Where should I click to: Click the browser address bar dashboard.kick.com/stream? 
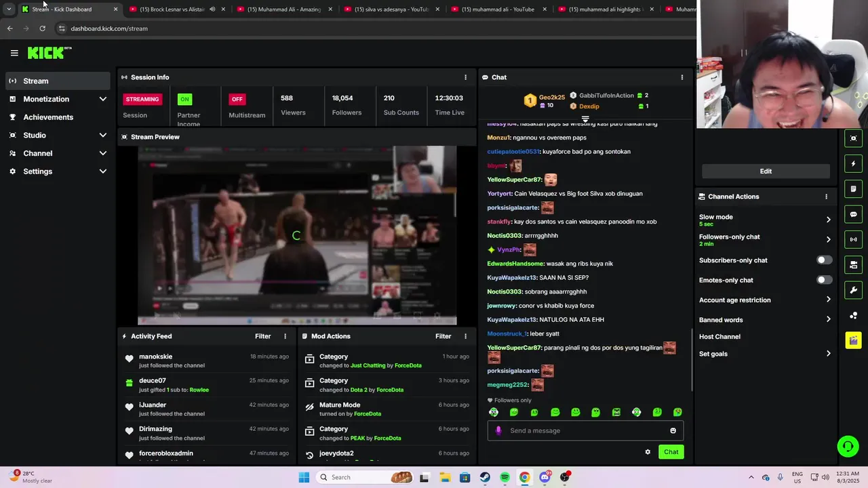tap(108, 28)
